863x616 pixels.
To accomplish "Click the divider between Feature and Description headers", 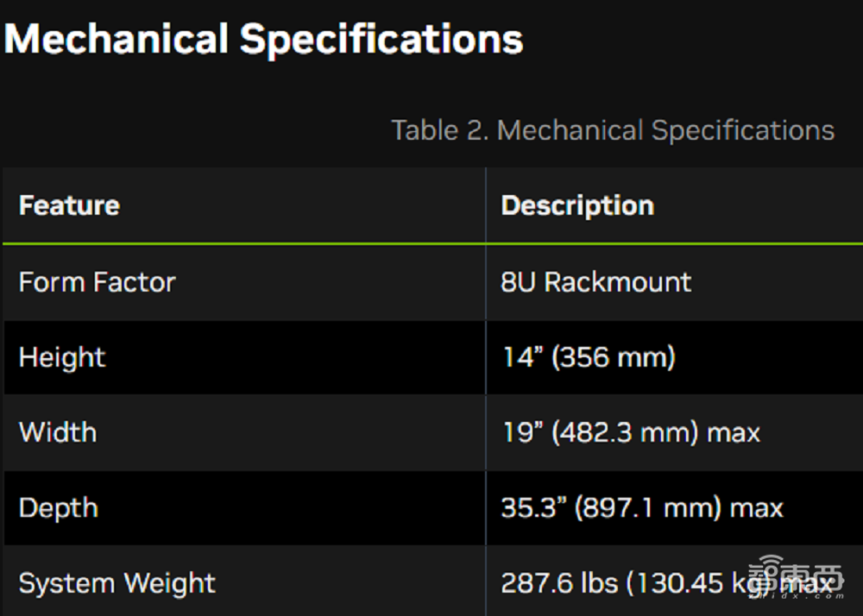I will [x=486, y=205].
